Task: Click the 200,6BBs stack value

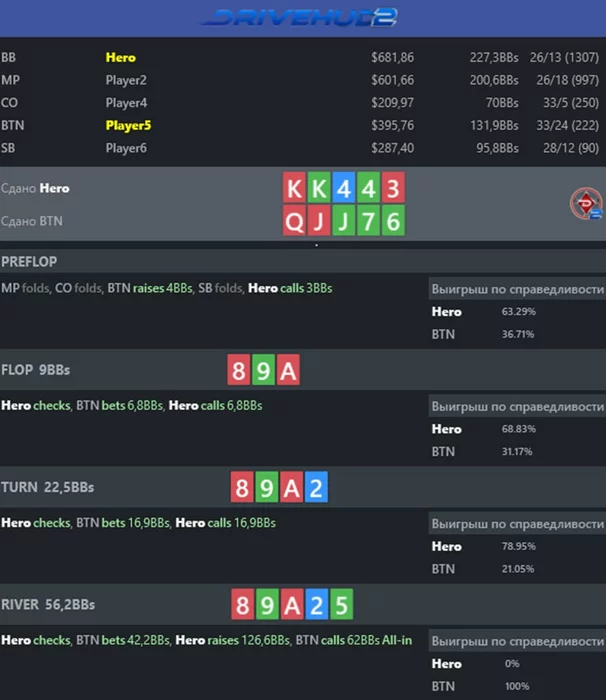Action: pyautogui.click(x=494, y=80)
